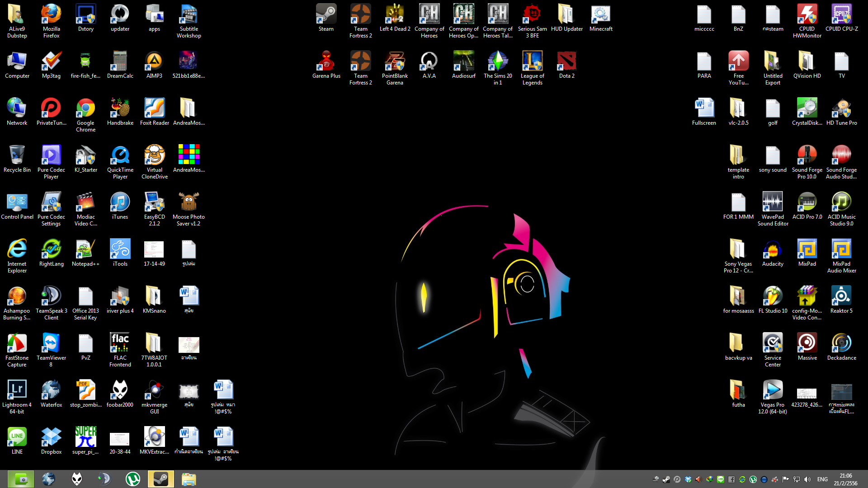Click the Dropbox tray icon

[x=688, y=479]
